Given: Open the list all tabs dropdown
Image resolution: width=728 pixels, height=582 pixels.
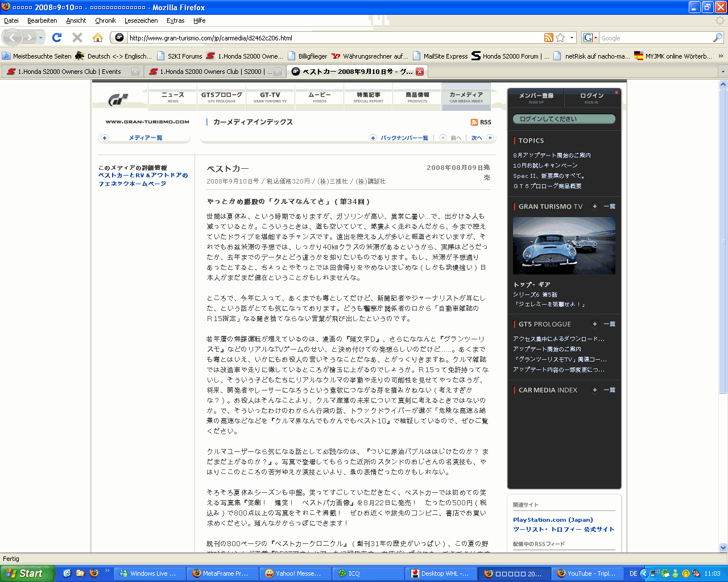Looking at the screenshot, I should pyautogui.click(x=723, y=72).
